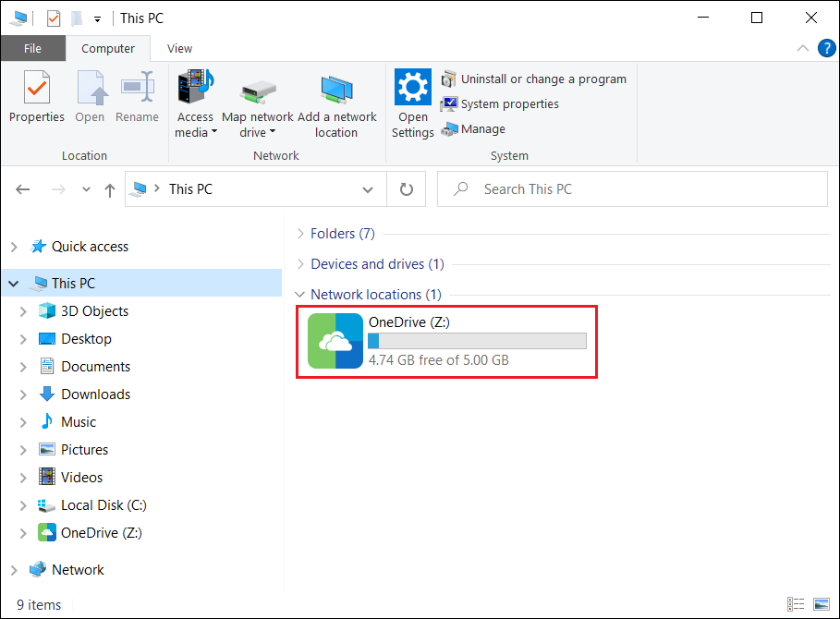Click the address bar This PC path
The height and width of the screenshot is (619, 840).
coord(190,189)
